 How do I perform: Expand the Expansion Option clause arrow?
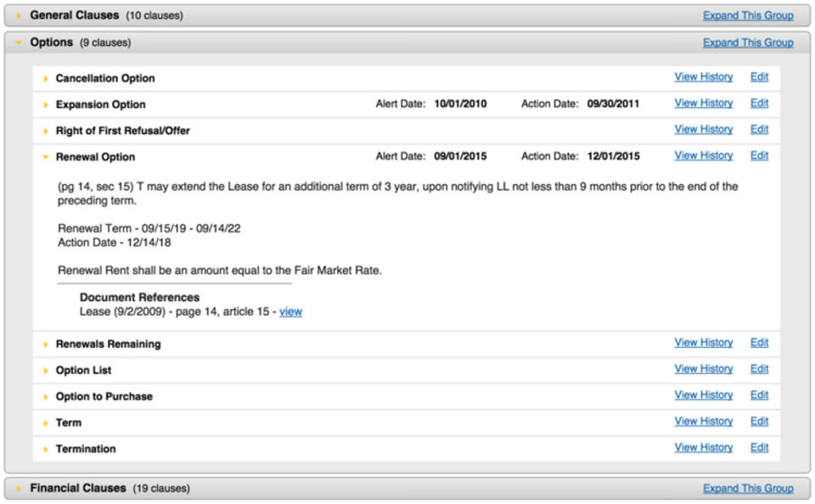pyautogui.click(x=46, y=105)
